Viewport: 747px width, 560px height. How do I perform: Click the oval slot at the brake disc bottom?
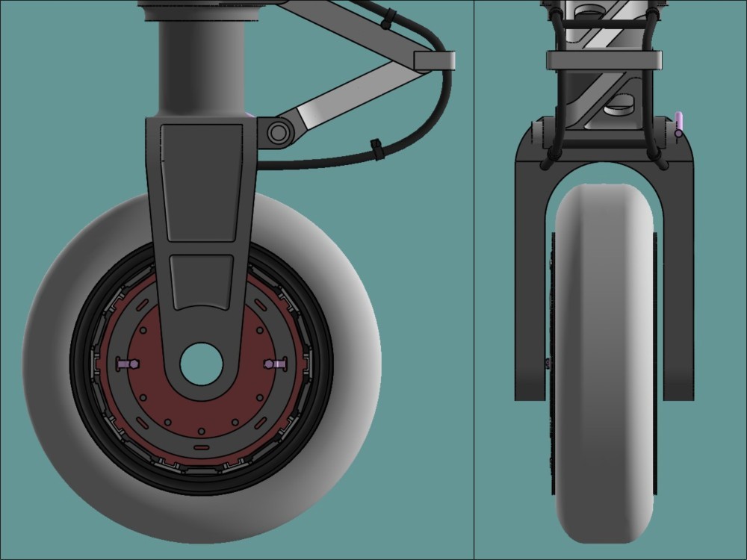pyautogui.click(x=202, y=447)
